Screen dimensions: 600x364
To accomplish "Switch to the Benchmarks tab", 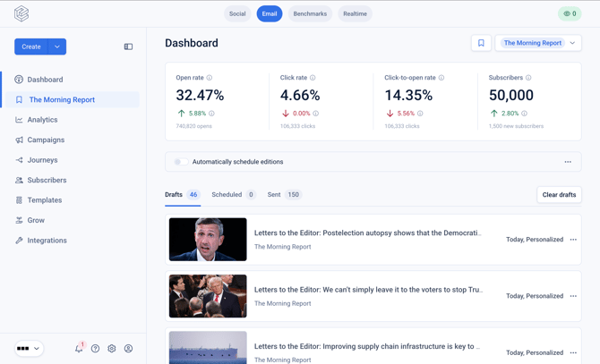I will [310, 13].
